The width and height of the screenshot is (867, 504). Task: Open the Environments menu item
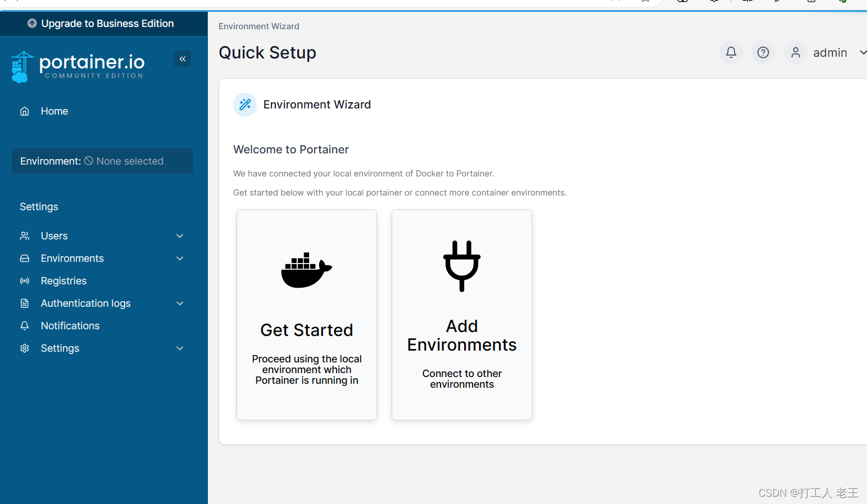point(72,258)
